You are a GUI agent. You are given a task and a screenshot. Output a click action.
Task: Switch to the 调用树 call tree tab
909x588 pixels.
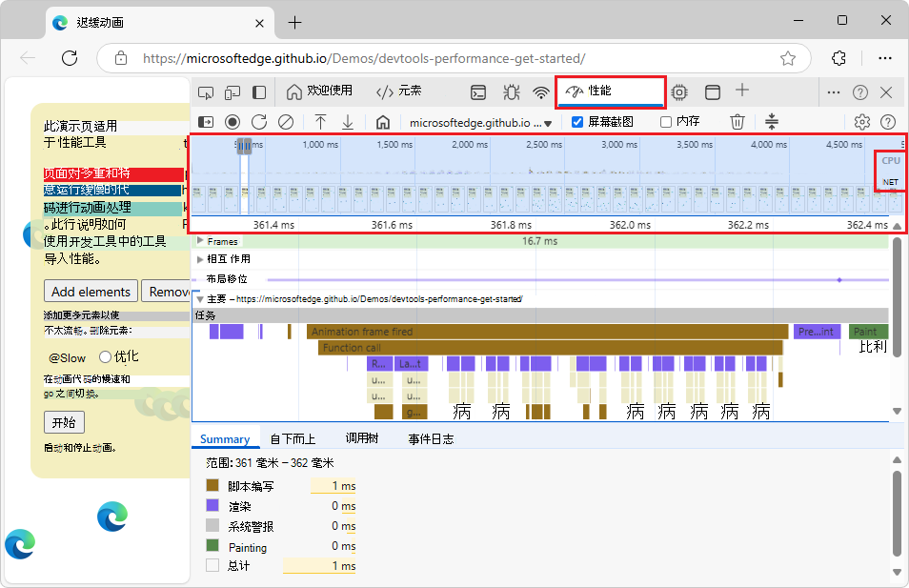point(362,438)
